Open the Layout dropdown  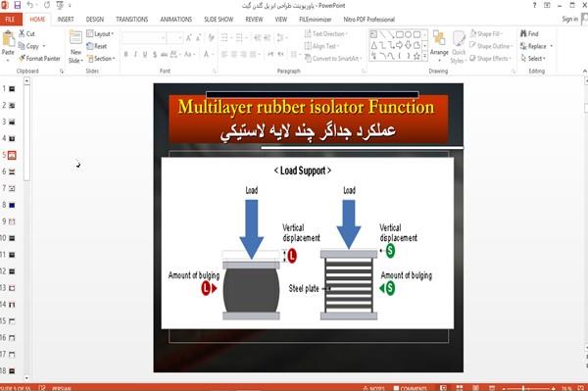[x=100, y=33]
